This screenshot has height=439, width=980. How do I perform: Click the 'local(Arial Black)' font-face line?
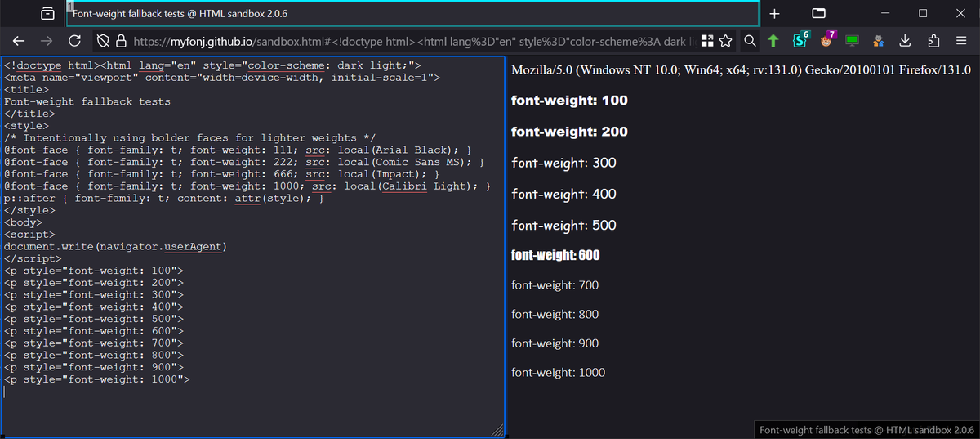[238, 150]
